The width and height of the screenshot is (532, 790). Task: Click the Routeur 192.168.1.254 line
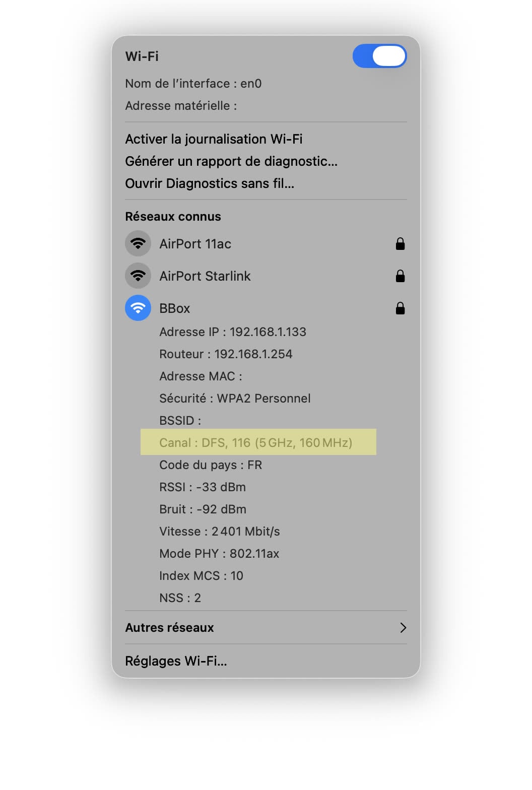point(226,354)
